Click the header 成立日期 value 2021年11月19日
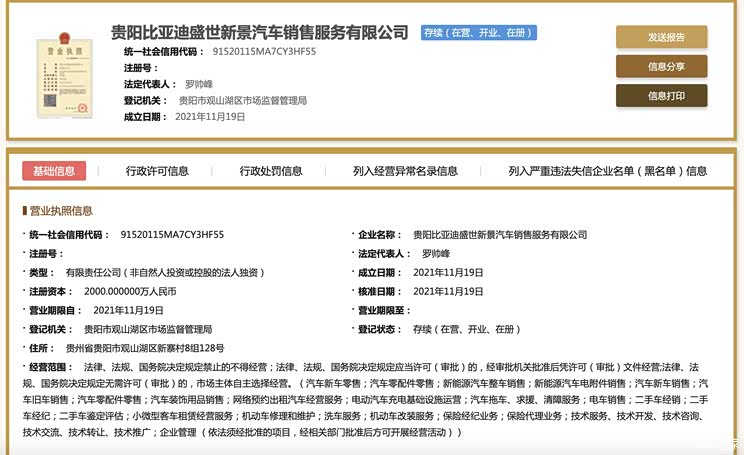Image resolution: width=744 pixels, height=455 pixels. (210, 117)
